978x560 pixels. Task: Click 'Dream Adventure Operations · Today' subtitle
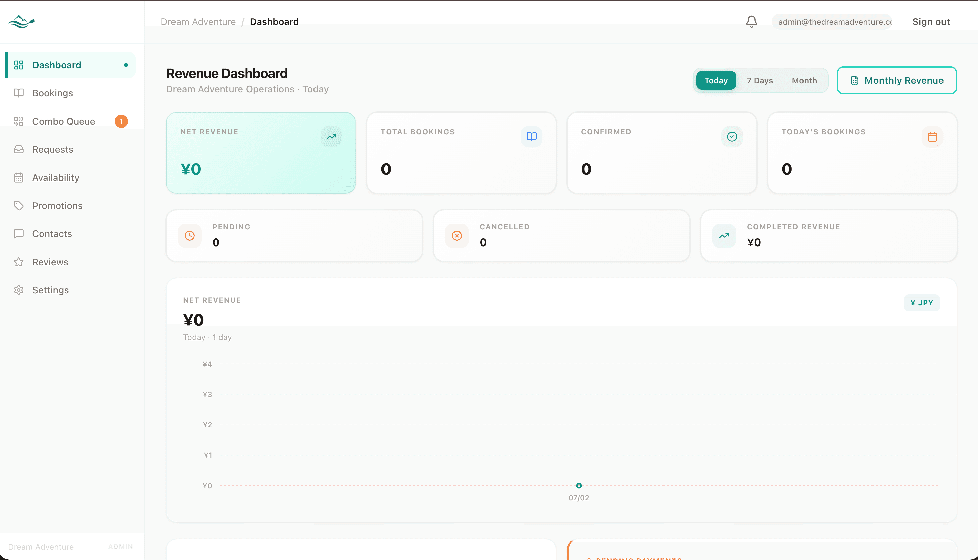click(247, 89)
